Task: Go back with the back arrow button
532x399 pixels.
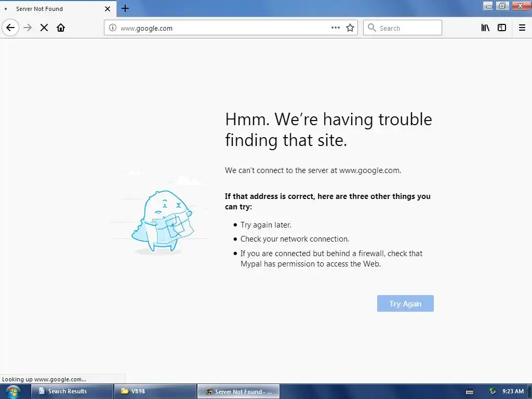Action: pyautogui.click(x=10, y=28)
